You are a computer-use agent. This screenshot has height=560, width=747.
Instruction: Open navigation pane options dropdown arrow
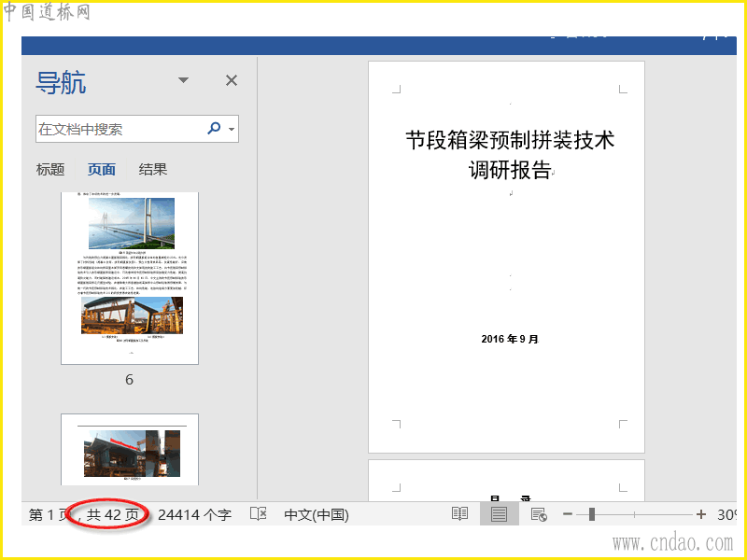click(183, 80)
